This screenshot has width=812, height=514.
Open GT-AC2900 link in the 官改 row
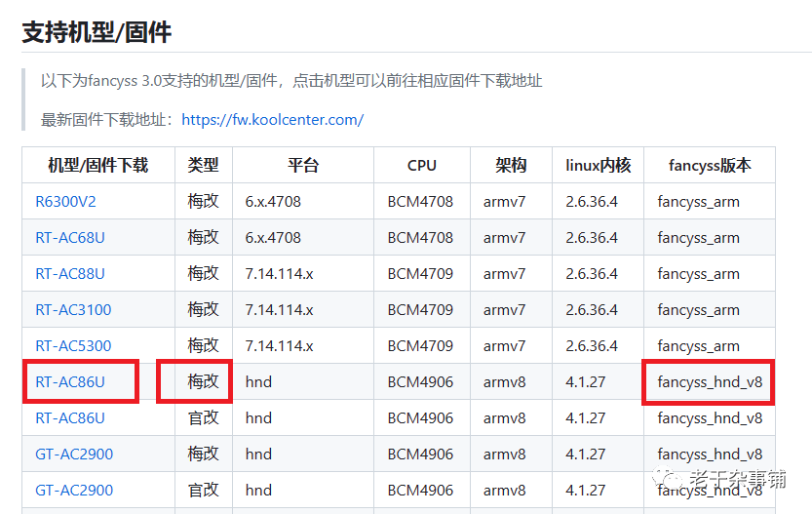[74, 491]
